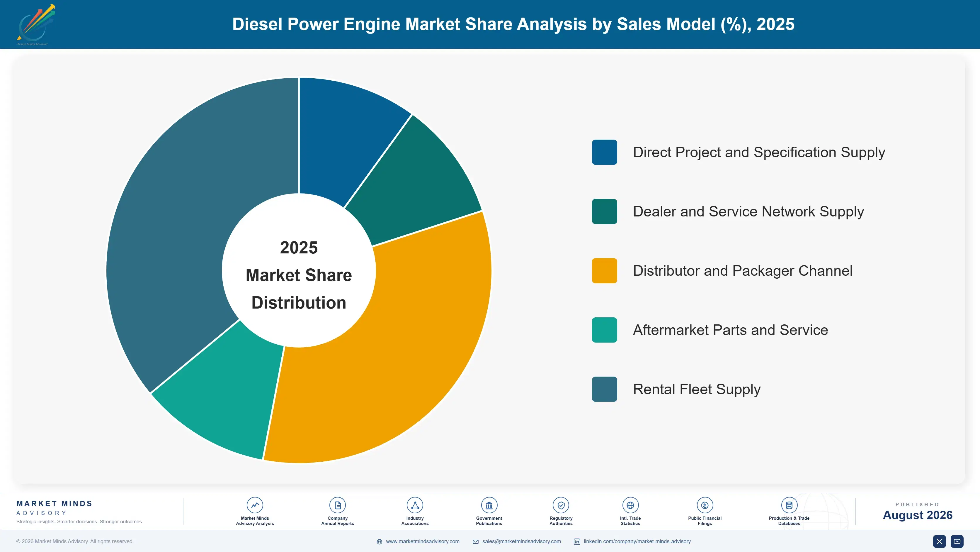Click the LinkedIn icon in footer
980x552 pixels.
pyautogui.click(x=577, y=542)
